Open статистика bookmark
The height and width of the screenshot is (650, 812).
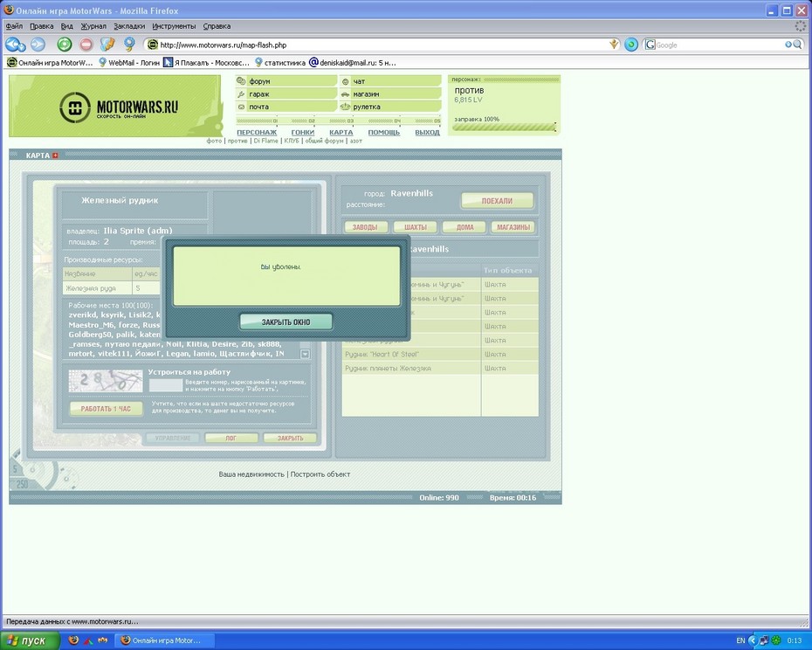tap(279, 63)
